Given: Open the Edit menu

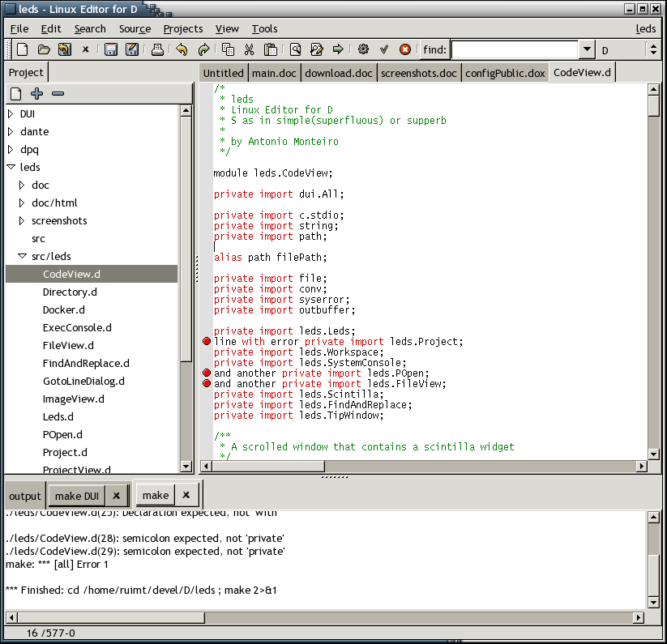Looking at the screenshot, I should click(x=51, y=29).
